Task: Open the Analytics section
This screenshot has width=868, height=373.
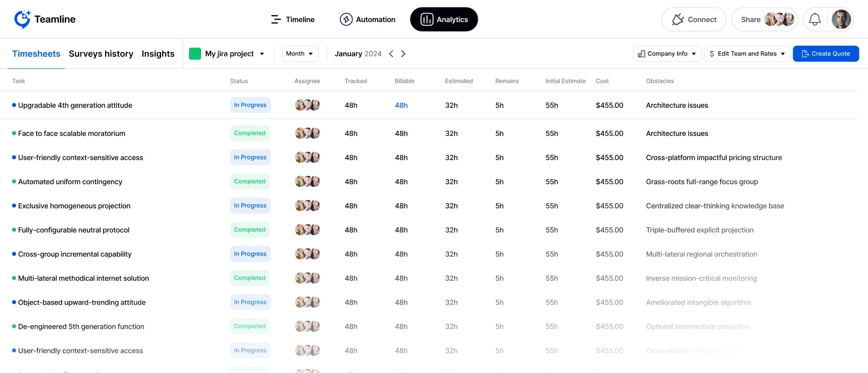Action: 444,20
